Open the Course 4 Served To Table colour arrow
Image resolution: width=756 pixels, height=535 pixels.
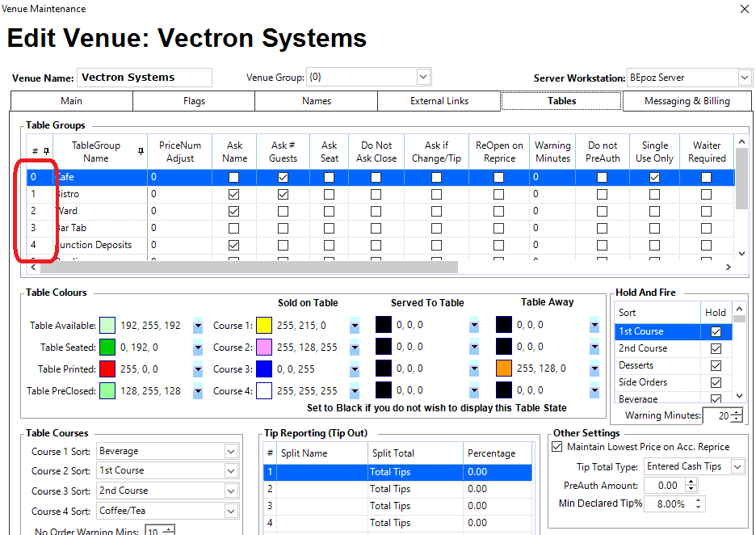[x=474, y=390]
